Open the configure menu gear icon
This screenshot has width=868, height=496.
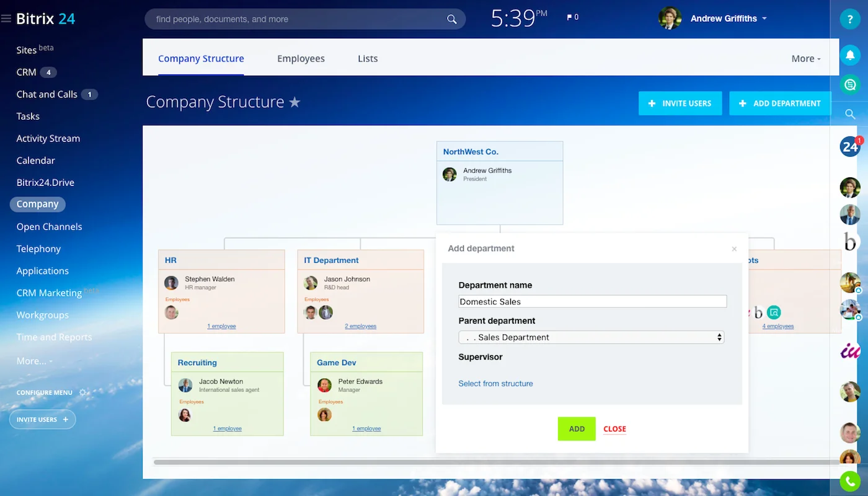83,392
